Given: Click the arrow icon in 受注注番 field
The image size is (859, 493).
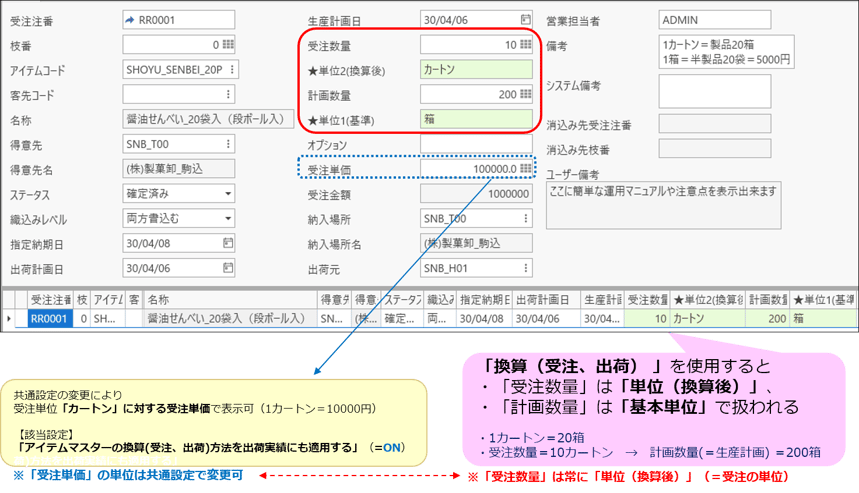Looking at the screenshot, I should (x=130, y=20).
